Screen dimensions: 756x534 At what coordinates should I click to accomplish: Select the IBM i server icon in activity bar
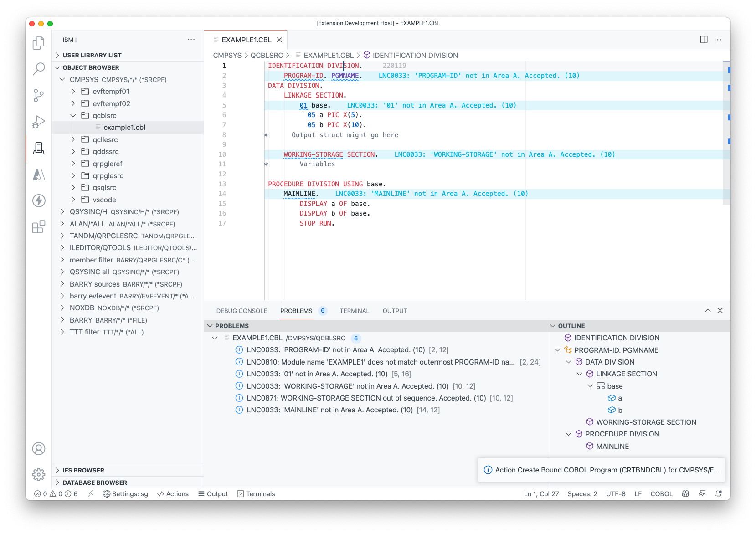39,148
